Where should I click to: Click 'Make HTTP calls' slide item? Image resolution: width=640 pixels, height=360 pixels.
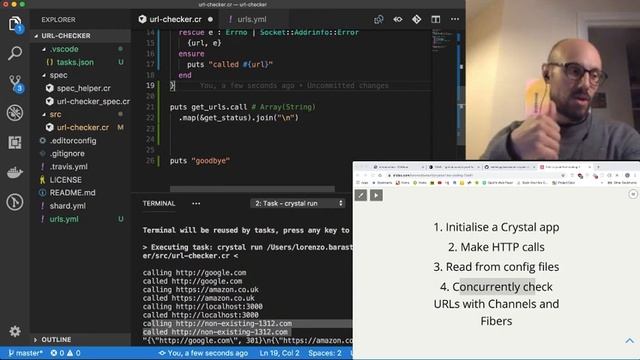click(496, 247)
